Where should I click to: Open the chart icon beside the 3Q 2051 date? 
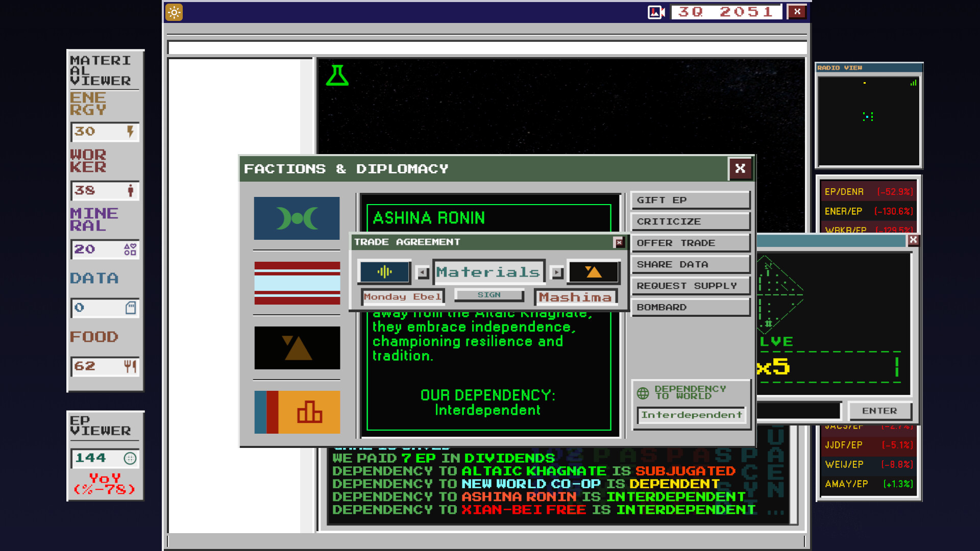(655, 11)
